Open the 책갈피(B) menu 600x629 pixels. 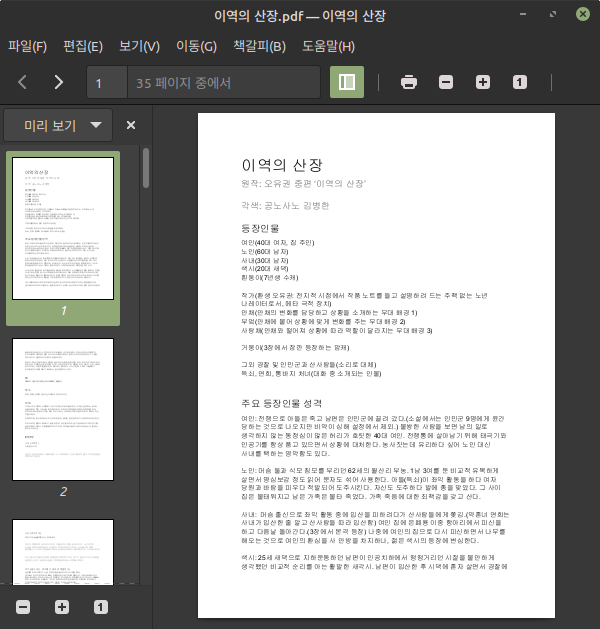point(259,47)
